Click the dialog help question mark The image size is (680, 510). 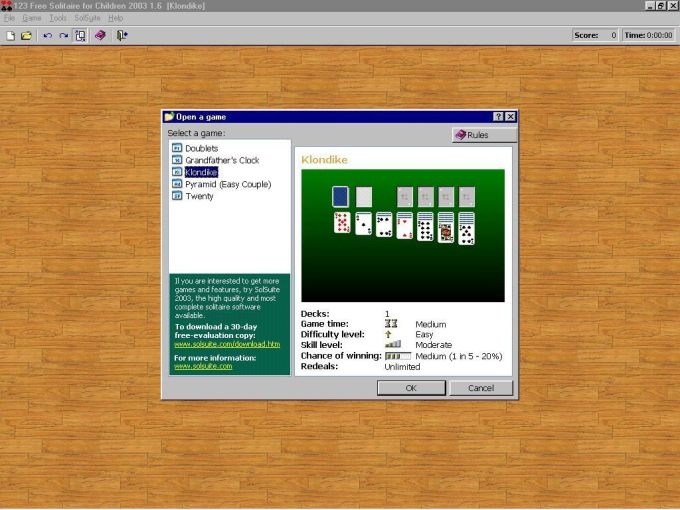(x=499, y=117)
